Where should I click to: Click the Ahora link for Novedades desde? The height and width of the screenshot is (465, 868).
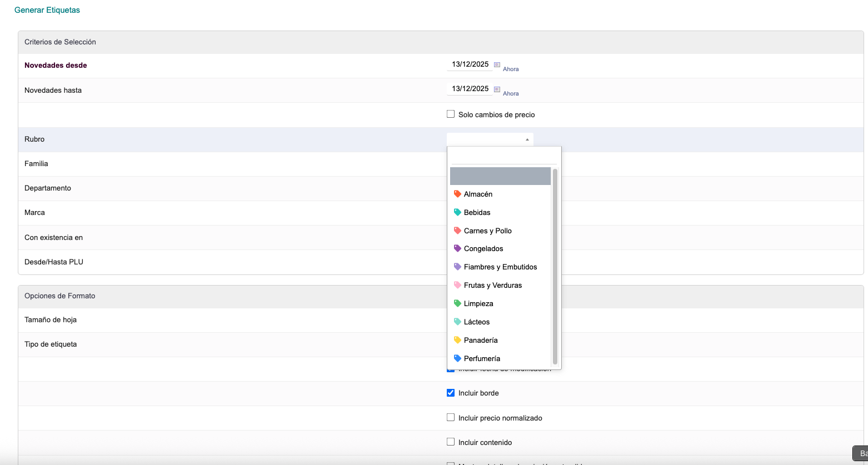pos(511,69)
